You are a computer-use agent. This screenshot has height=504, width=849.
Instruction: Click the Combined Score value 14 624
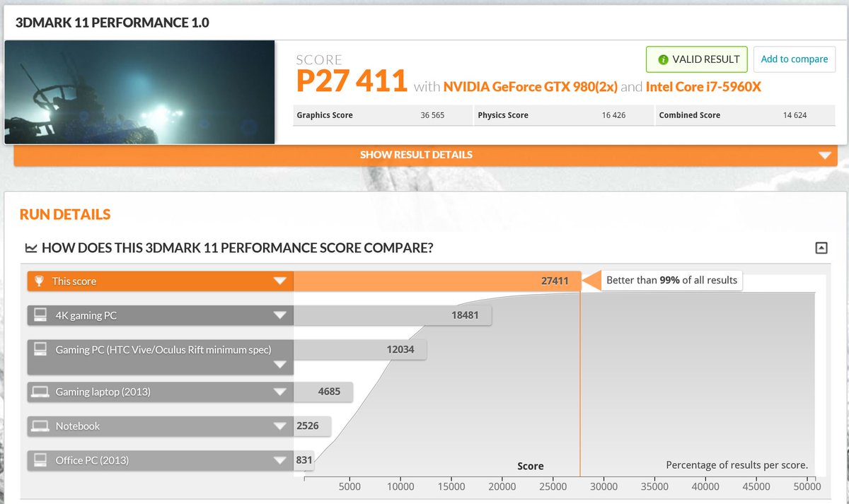coord(795,115)
